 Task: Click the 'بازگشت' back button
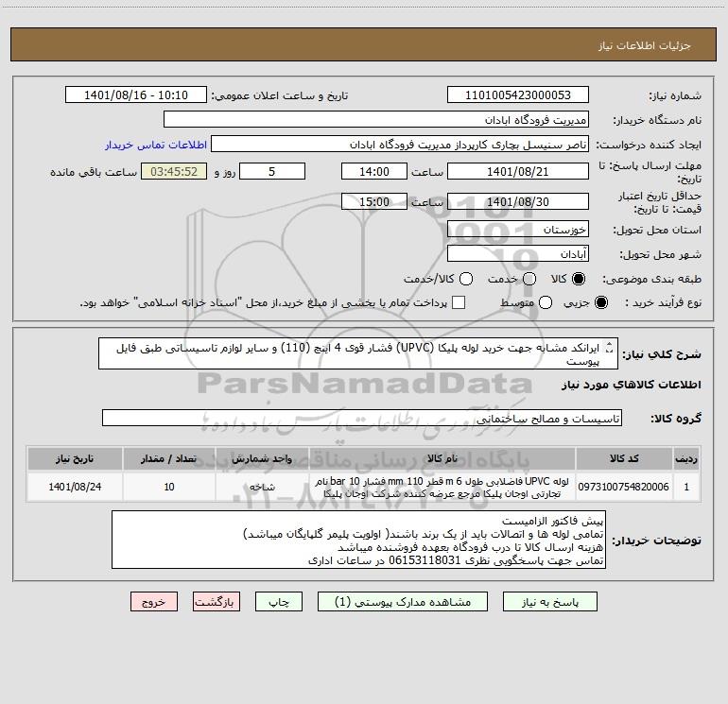click(x=217, y=601)
